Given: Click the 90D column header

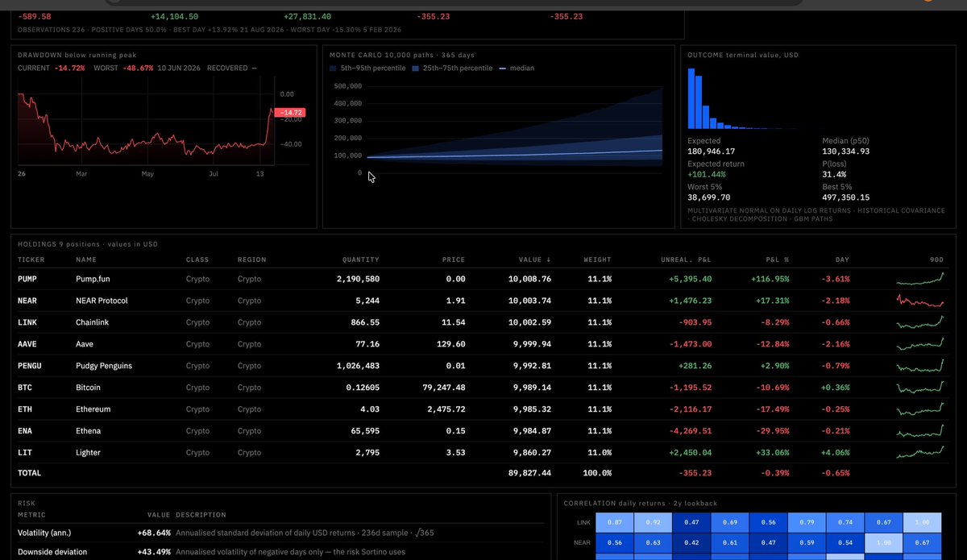Looking at the screenshot, I should [x=936, y=259].
